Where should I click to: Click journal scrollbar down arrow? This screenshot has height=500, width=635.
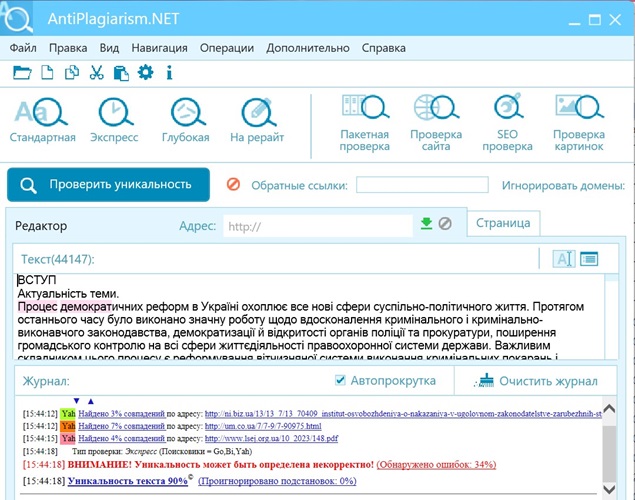click(609, 489)
